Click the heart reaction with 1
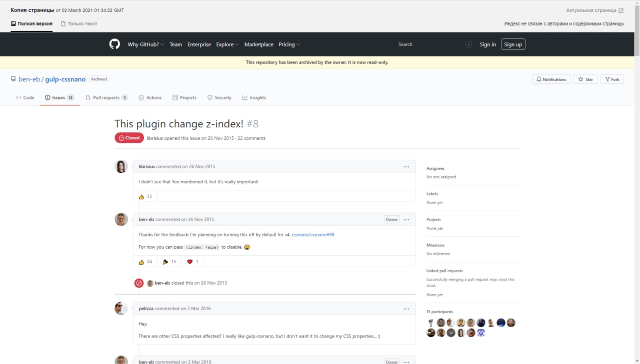 pyautogui.click(x=193, y=262)
